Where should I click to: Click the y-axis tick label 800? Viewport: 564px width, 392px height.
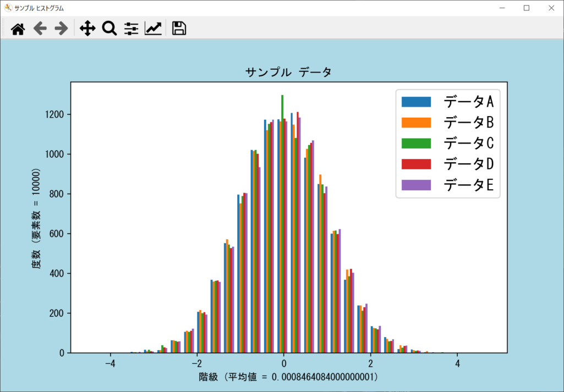coord(57,194)
